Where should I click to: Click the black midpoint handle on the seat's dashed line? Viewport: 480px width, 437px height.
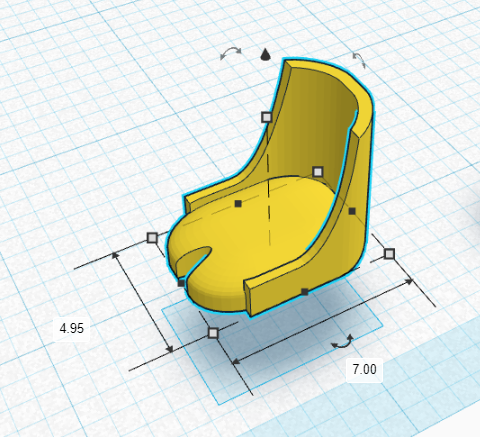point(238,203)
